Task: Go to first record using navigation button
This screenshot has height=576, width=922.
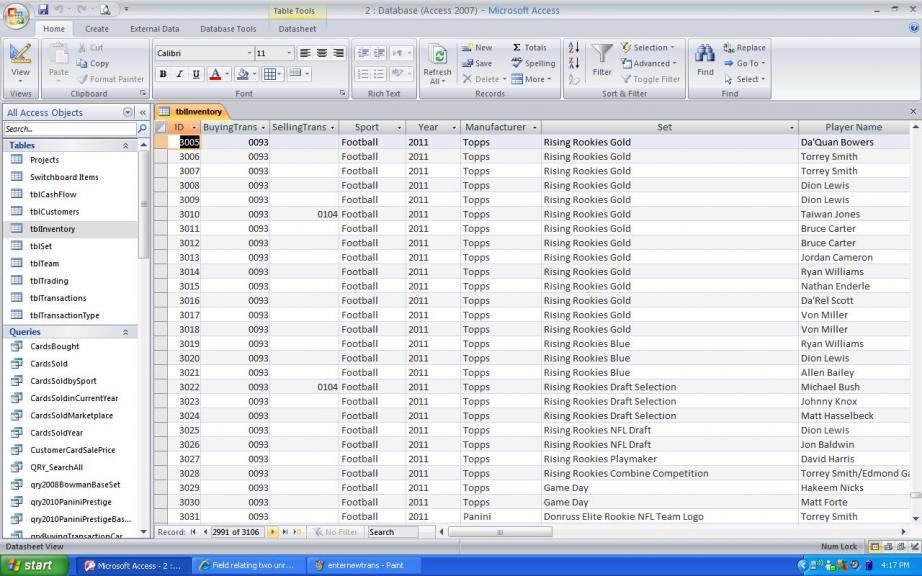Action: (193, 532)
